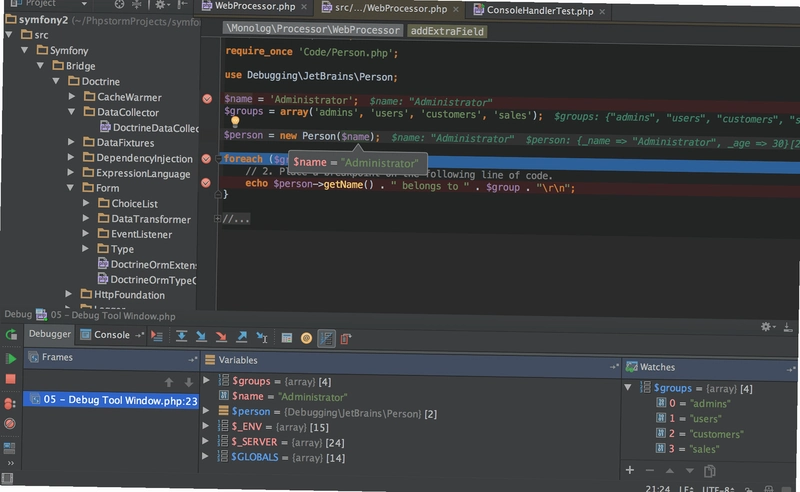Expand the $_SERVER array variable
Viewport: 800px width, 492px height.
[x=205, y=440]
